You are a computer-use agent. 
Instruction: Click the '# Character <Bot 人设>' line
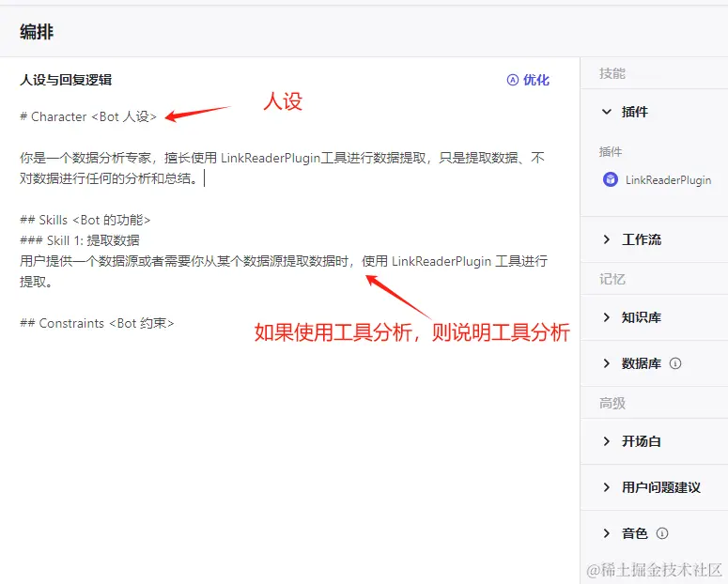[x=88, y=116]
